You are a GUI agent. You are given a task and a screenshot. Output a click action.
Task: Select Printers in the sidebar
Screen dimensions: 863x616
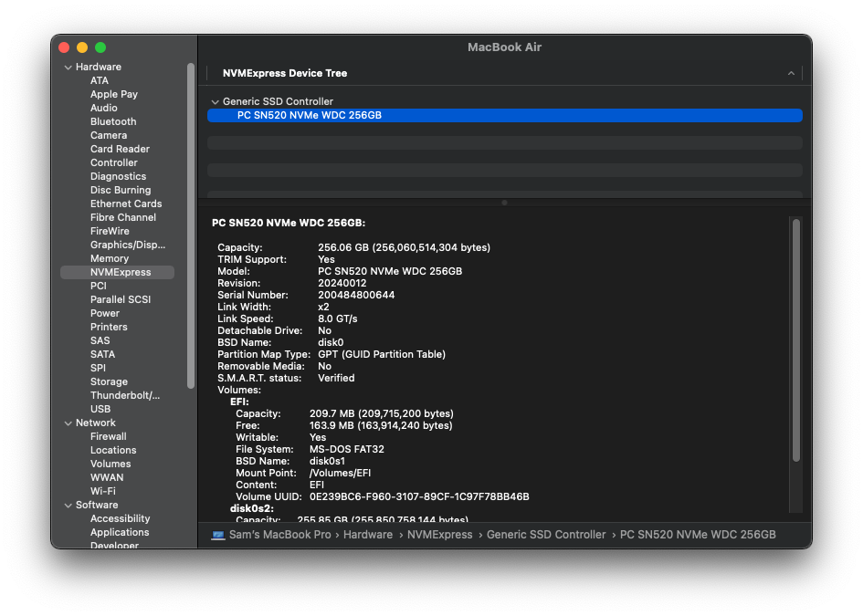click(109, 327)
